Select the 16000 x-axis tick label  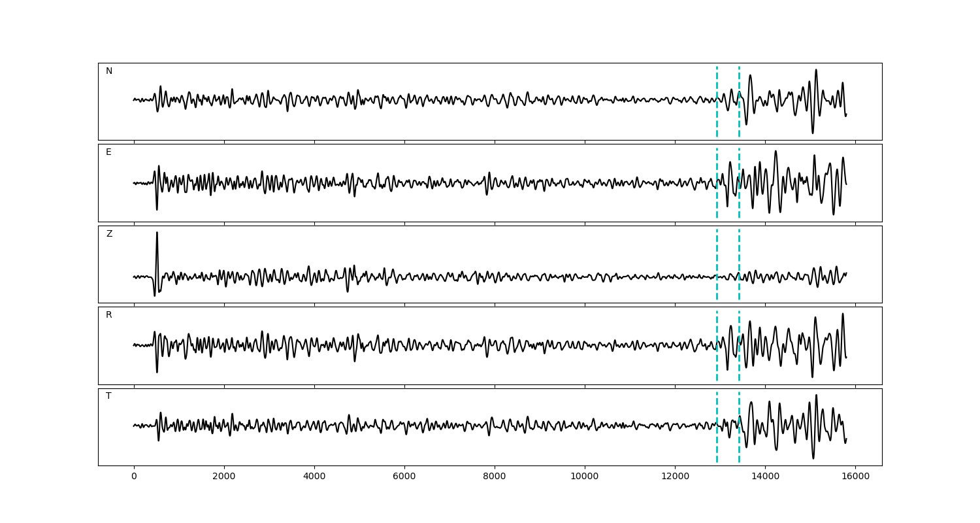pos(855,477)
